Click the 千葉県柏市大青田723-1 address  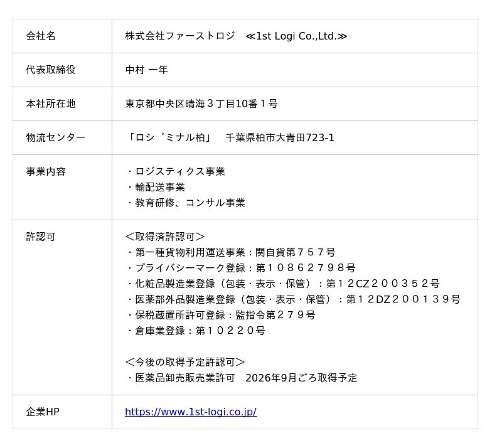280,137
